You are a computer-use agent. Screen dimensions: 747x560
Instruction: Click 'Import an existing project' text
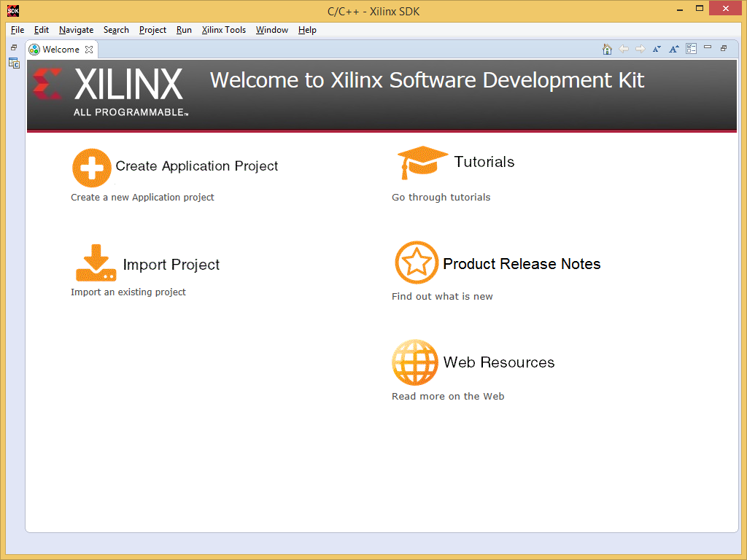(128, 292)
